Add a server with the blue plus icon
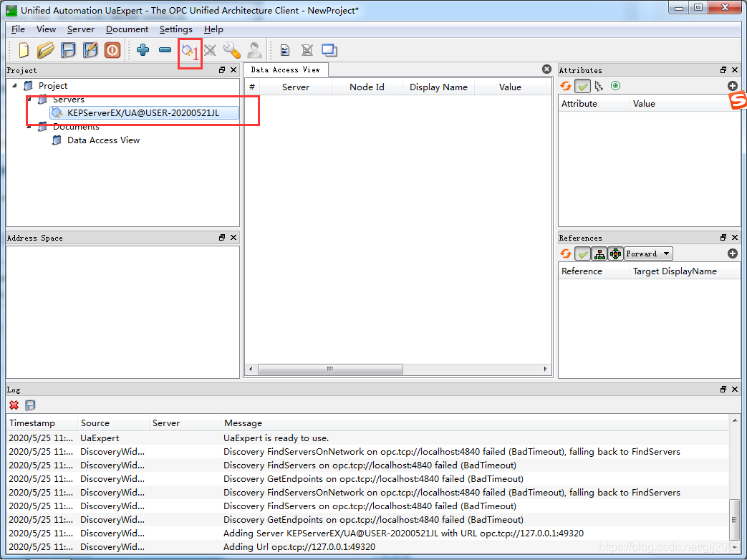Viewport: 747px width, 560px height. [143, 50]
